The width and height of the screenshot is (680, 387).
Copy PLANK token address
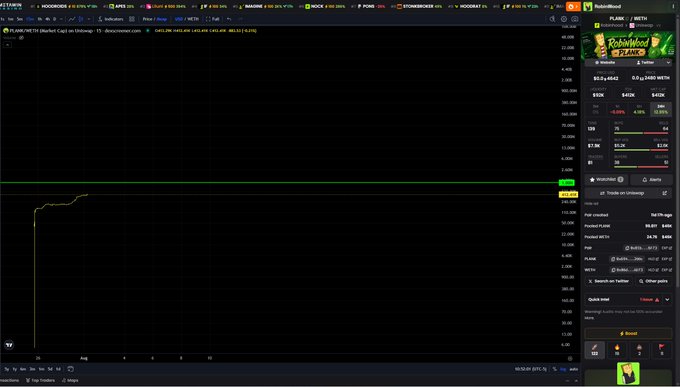click(x=627, y=259)
